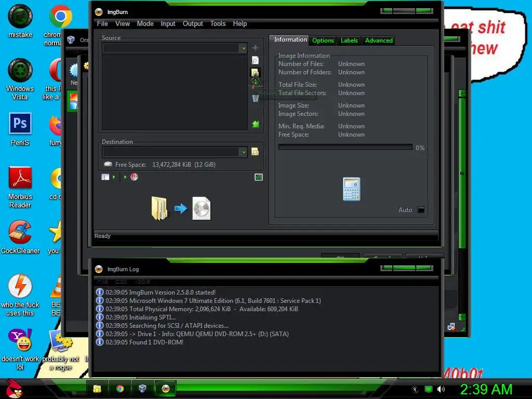Click the '13,472,284 KiB (12 GiB)' free space value

[183, 165]
